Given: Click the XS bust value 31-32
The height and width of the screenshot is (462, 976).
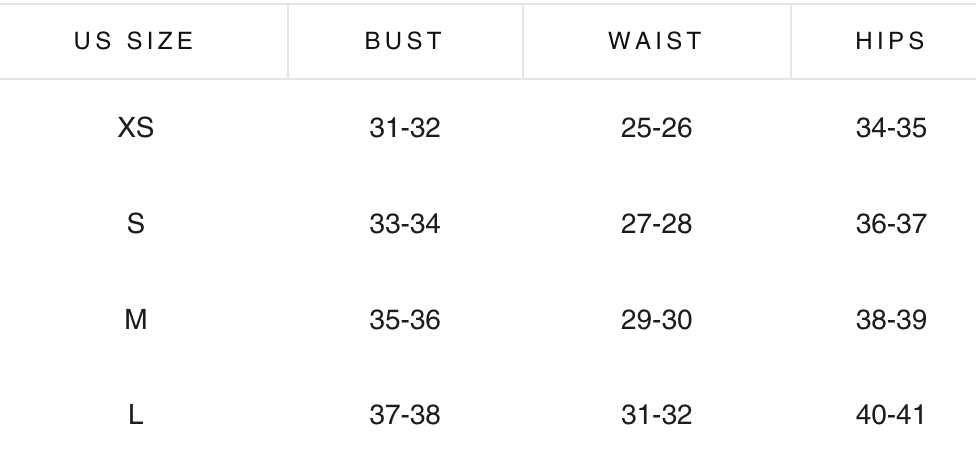Looking at the screenshot, I should (405, 128).
